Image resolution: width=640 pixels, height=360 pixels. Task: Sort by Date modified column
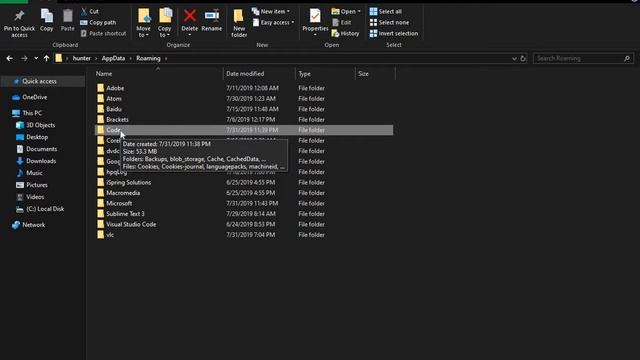click(x=245, y=73)
